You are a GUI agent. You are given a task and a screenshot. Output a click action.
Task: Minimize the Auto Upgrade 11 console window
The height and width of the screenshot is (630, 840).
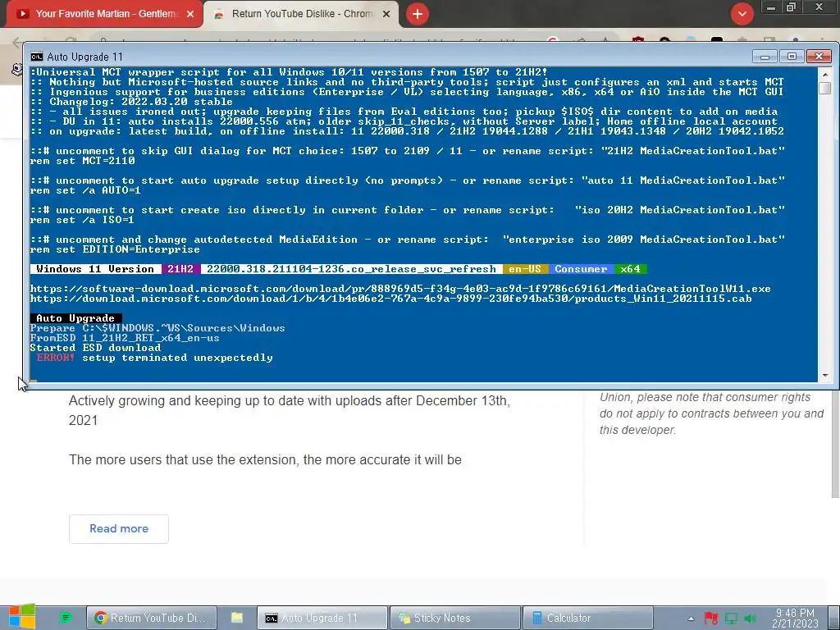765,57
